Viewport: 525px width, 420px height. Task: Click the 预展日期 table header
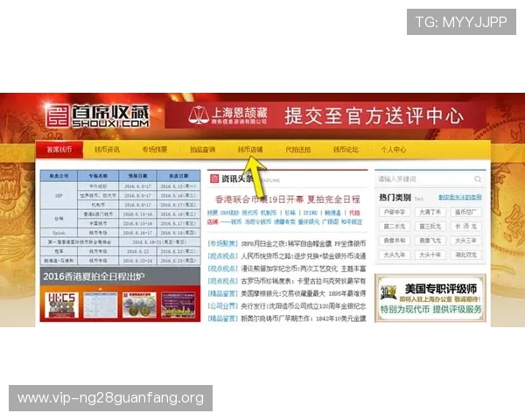pyautogui.click(x=137, y=176)
